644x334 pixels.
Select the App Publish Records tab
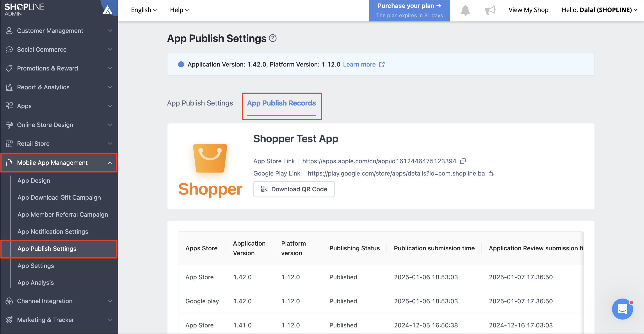pyautogui.click(x=281, y=103)
